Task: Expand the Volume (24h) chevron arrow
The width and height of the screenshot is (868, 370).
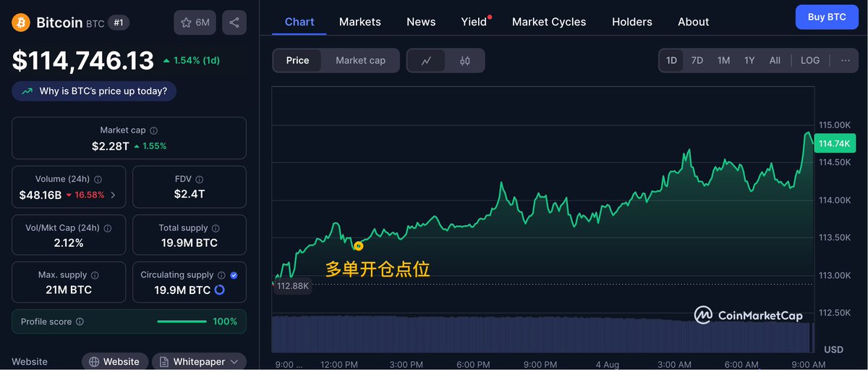Action: click(113, 195)
